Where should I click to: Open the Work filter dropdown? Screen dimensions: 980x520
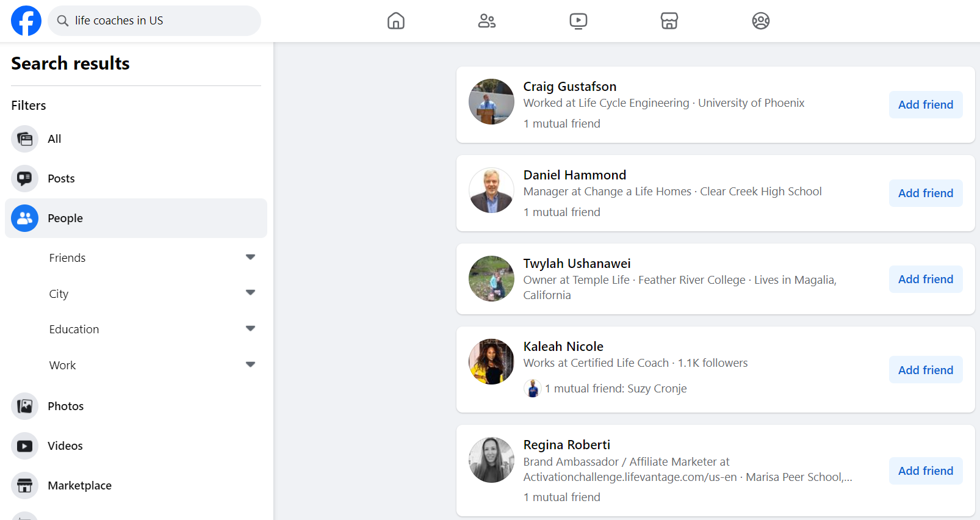pos(250,364)
